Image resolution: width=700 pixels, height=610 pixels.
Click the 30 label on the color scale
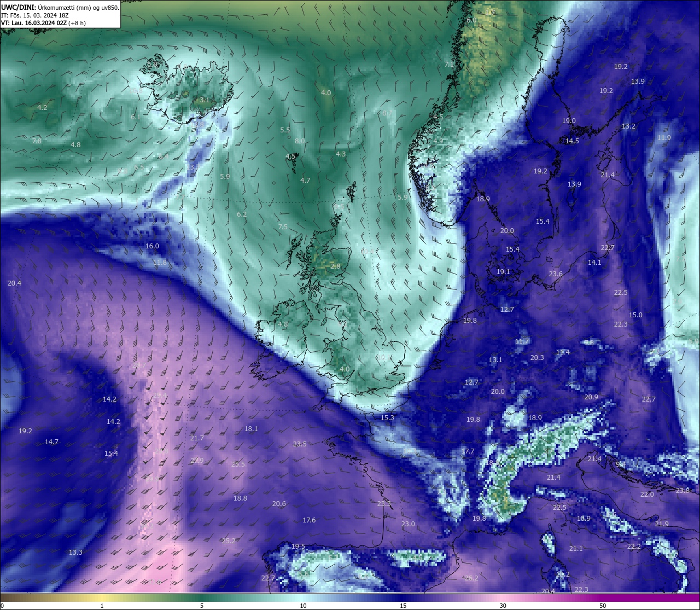[503, 606]
